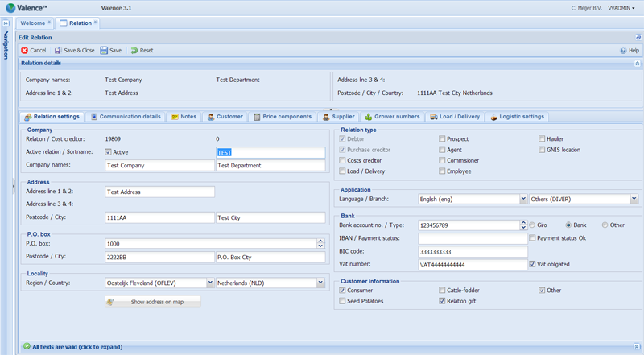644x355 pixels.
Task: Uncheck the Consumer checkbox
Action: click(x=342, y=290)
